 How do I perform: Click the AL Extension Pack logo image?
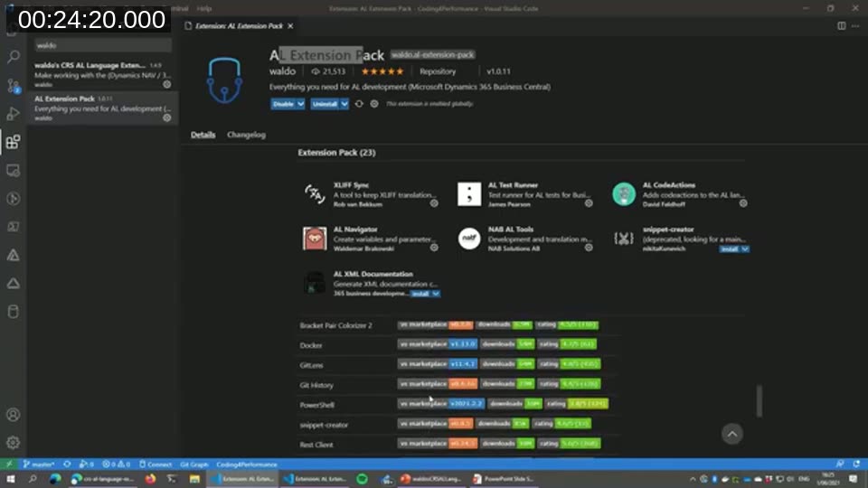[x=224, y=80]
